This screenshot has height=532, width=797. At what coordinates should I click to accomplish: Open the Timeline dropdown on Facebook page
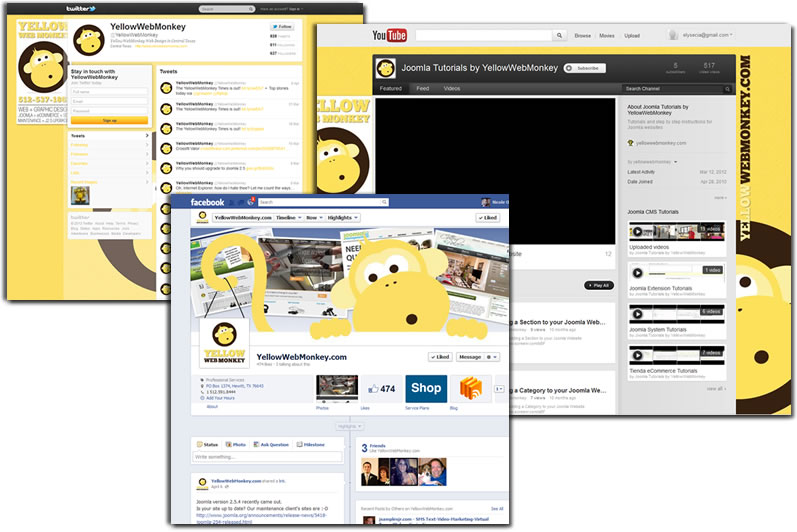pyautogui.click(x=288, y=217)
